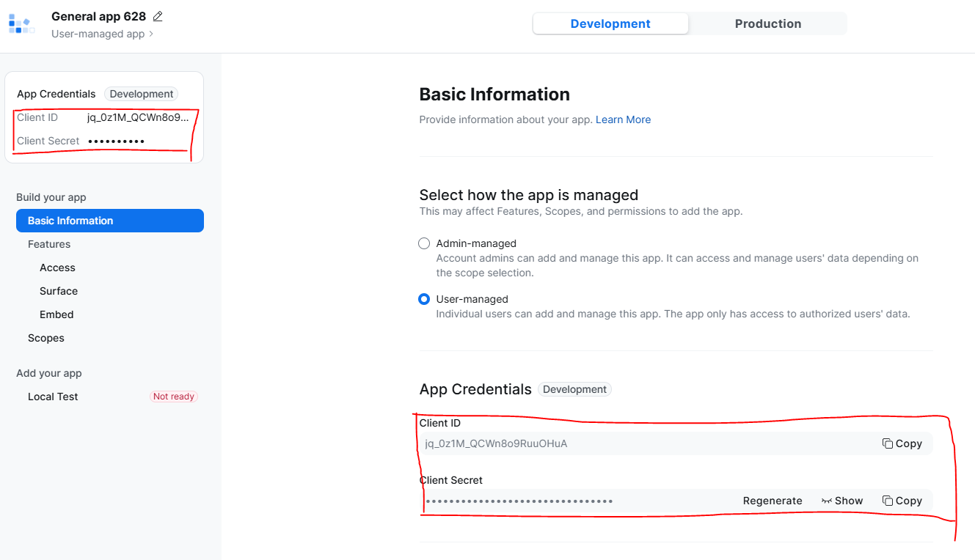Switch to the Development tab
The height and width of the screenshot is (560, 975).
[610, 23]
